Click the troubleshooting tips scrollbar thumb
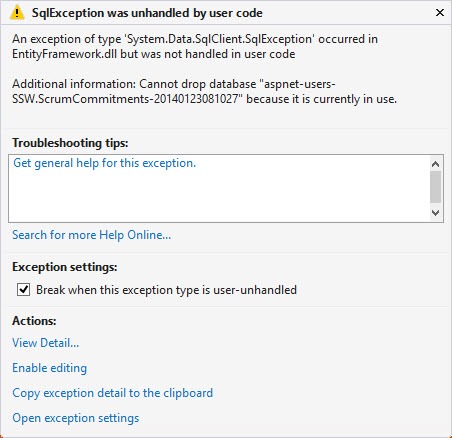 point(435,187)
